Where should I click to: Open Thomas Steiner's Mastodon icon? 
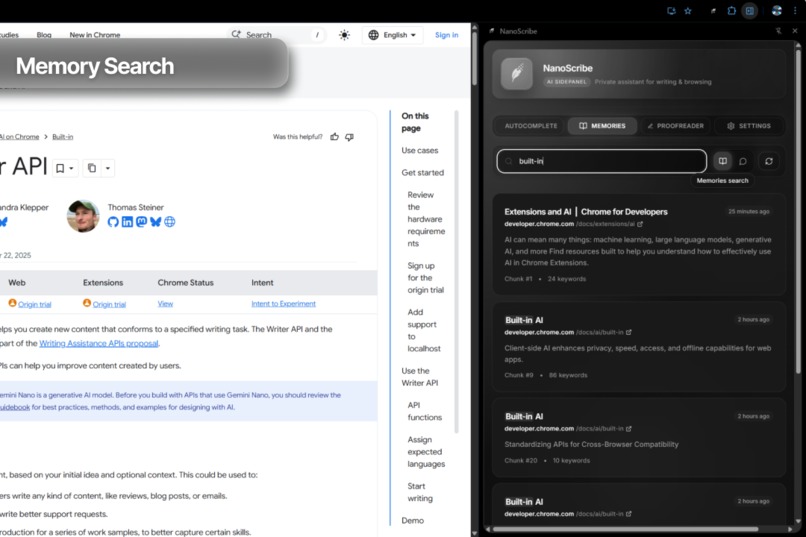(x=141, y=222)
